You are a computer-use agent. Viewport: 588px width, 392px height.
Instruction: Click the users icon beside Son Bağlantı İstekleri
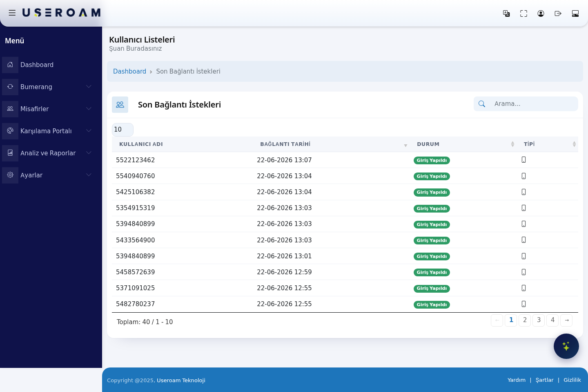pyautogui.click(x=120, y=105)
